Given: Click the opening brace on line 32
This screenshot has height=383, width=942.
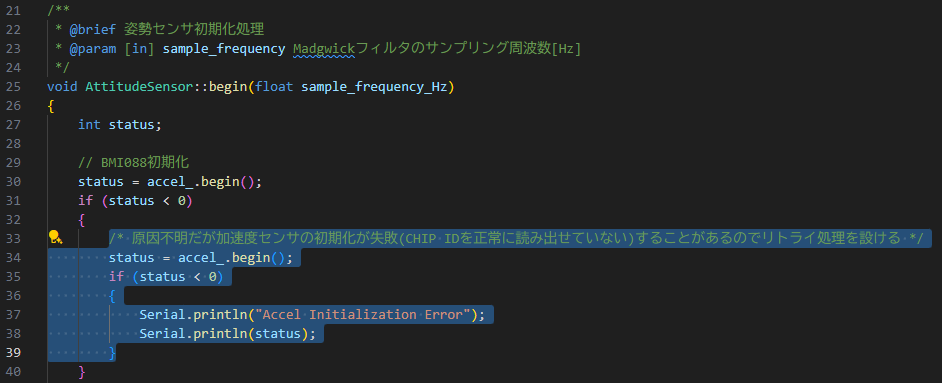Looking at the screenshot, I should 82,220.
